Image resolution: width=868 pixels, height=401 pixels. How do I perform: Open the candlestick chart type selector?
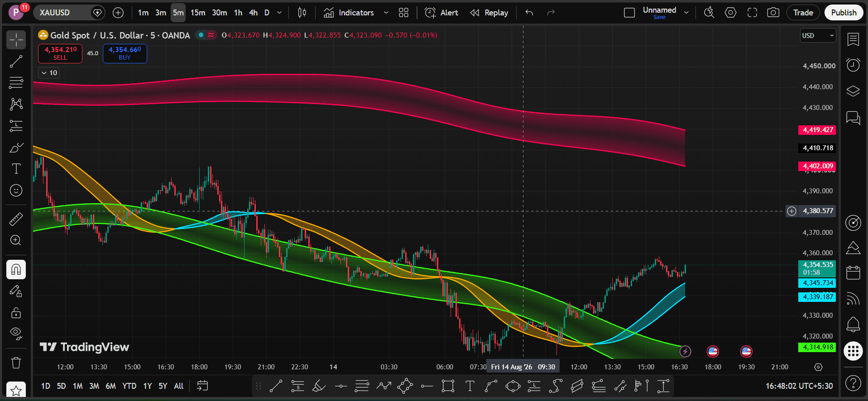pyautogui.click(x=302, y=13)
